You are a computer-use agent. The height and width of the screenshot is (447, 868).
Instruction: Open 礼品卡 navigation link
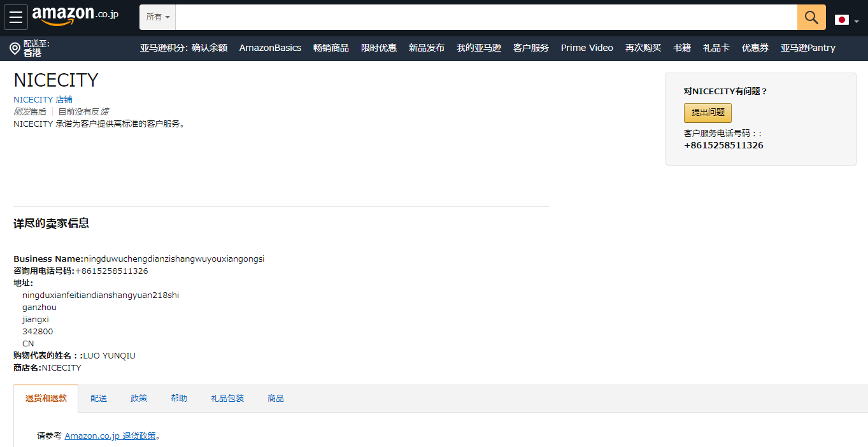coord(716,48)
